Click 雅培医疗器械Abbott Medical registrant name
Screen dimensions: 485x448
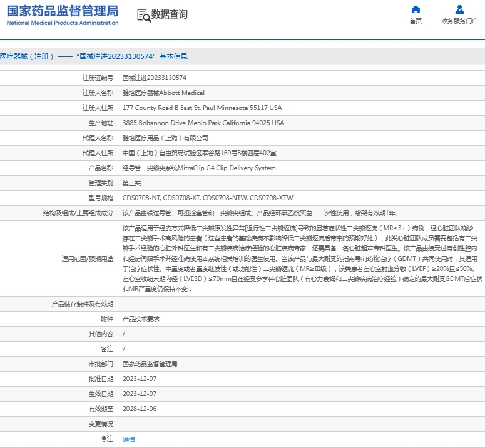click(163, 93)
